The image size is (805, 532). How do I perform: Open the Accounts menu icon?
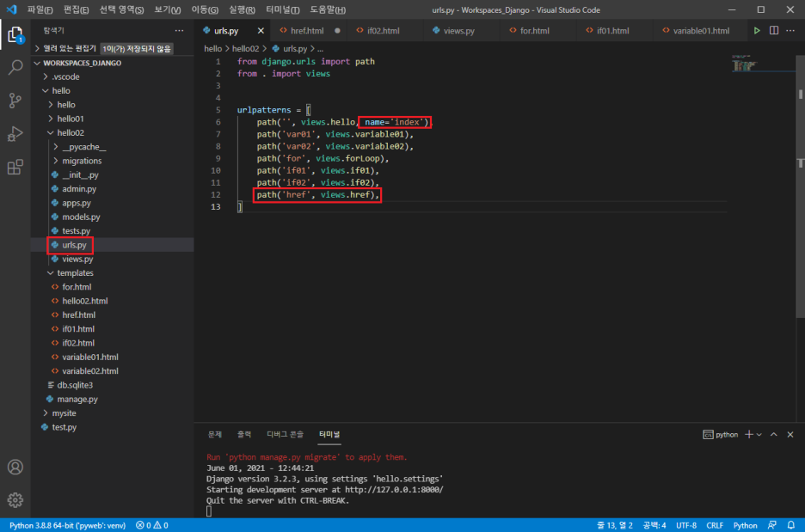point(15,467)
